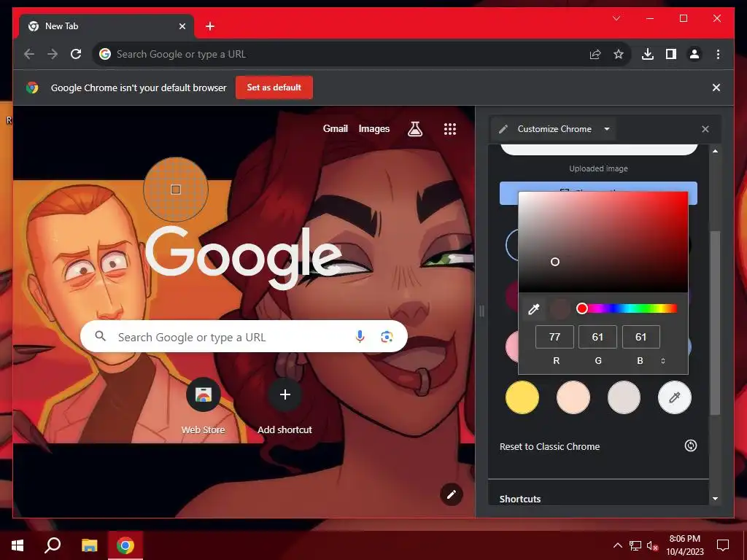
Task: Select the light gray color swatch
Action: coord(624,397)
